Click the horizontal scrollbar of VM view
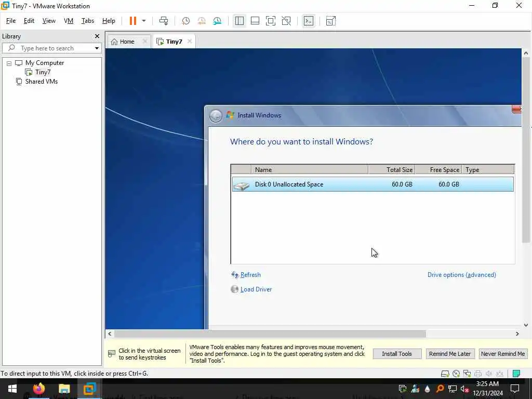This screenshot has width=532, height=399. 270,334
